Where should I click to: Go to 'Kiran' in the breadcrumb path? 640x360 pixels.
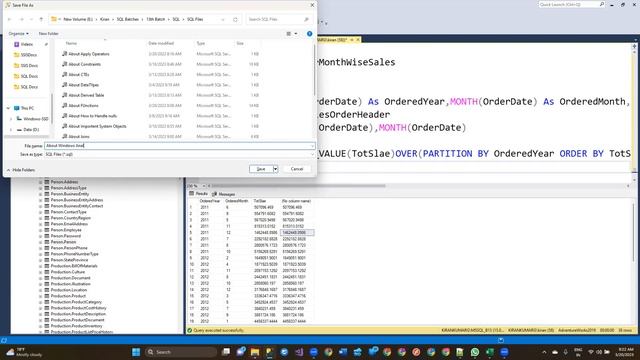click(105, 19)
